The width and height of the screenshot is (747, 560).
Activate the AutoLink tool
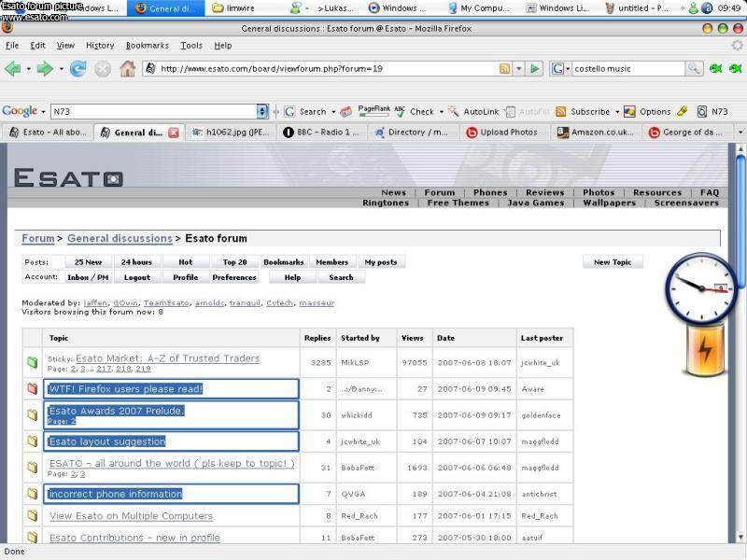tap(473, 111)
